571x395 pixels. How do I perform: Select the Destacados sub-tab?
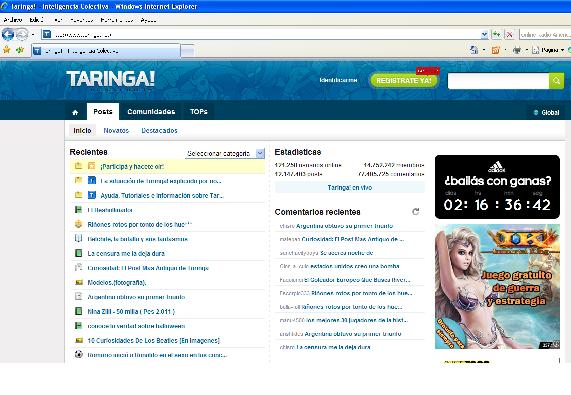click(159, 130)
